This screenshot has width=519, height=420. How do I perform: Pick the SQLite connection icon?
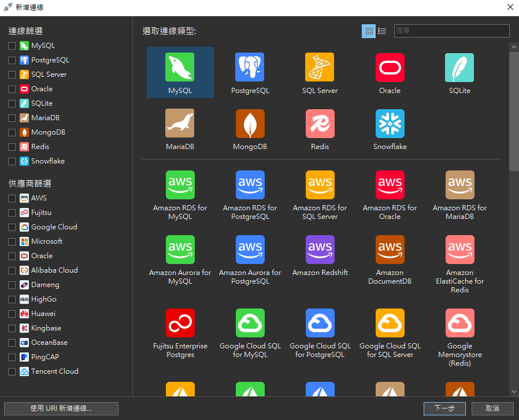pos(459,68)
